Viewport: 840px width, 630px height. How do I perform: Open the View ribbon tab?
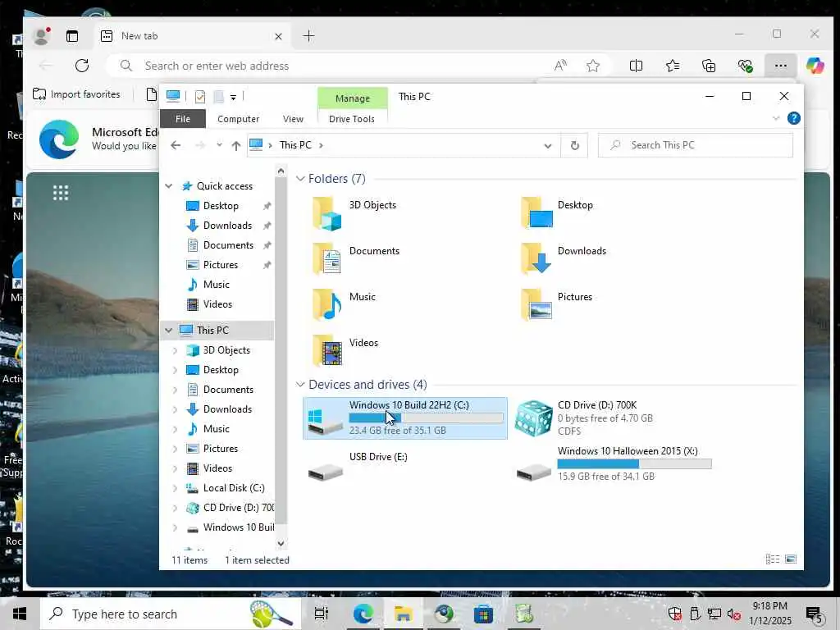[x=293, y=119]
